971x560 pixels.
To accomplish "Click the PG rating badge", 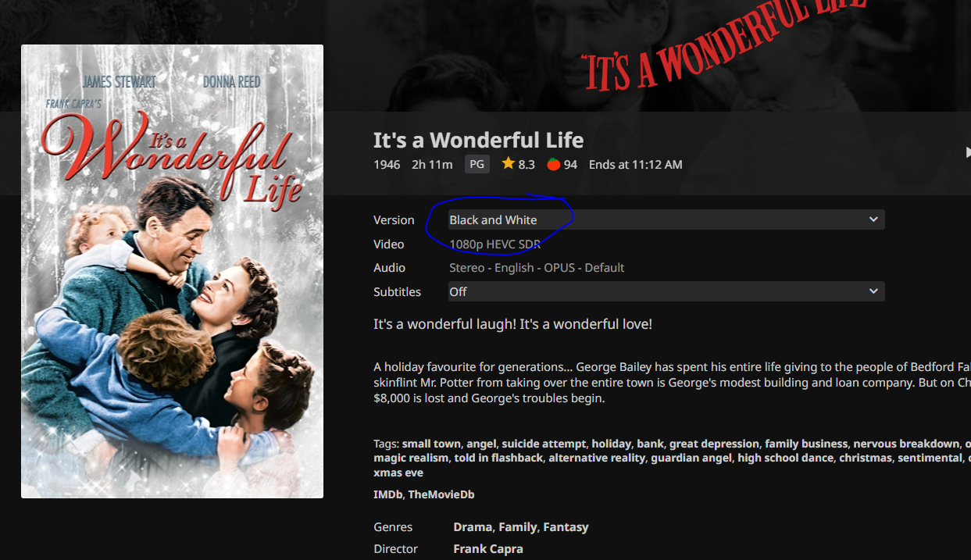I will pos(477,164).
